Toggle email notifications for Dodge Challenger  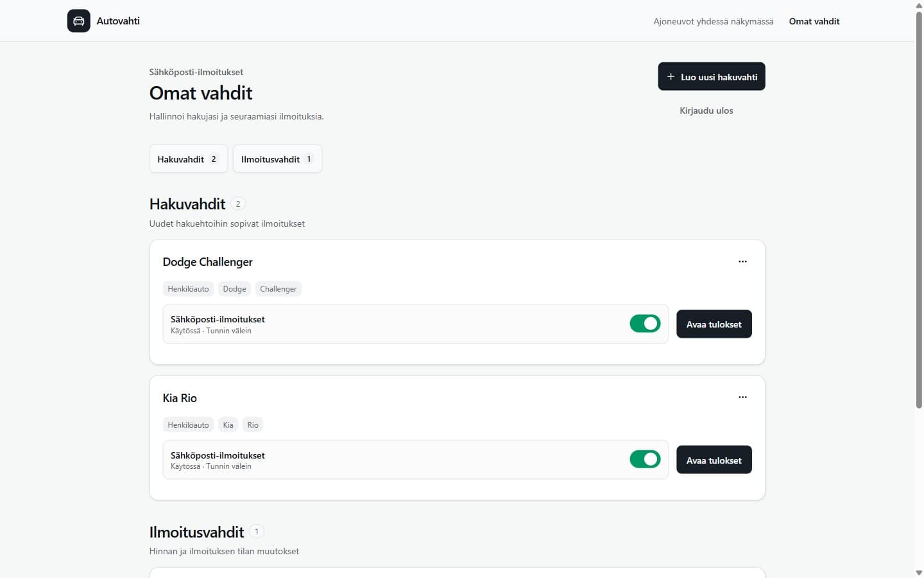[645, 324]
